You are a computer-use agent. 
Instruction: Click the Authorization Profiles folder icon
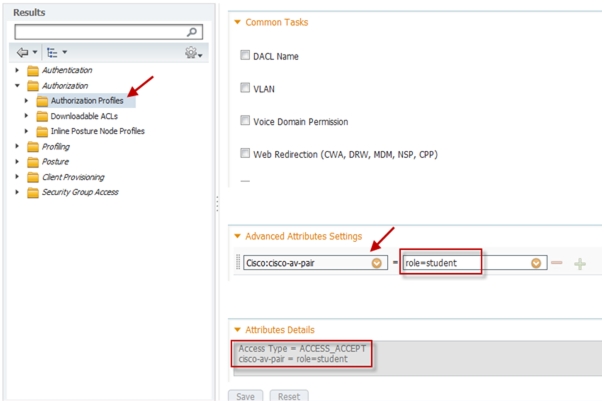42,101
